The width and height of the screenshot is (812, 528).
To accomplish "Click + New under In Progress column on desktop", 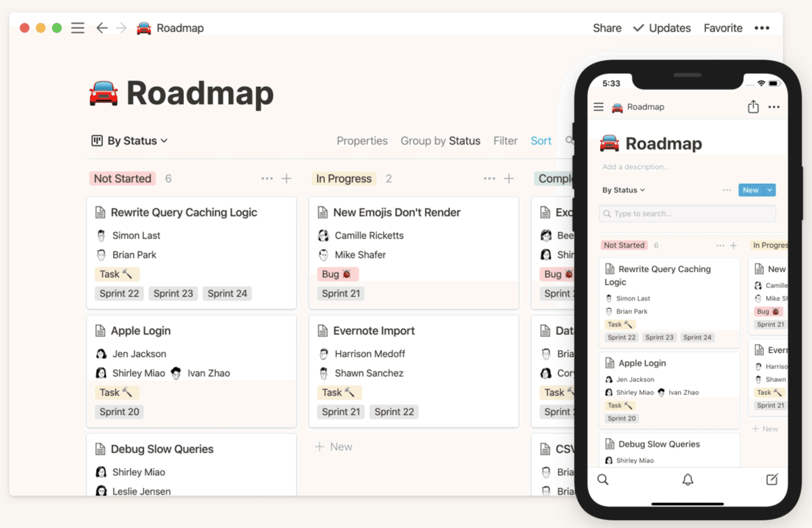I will [x=334, y=447].
